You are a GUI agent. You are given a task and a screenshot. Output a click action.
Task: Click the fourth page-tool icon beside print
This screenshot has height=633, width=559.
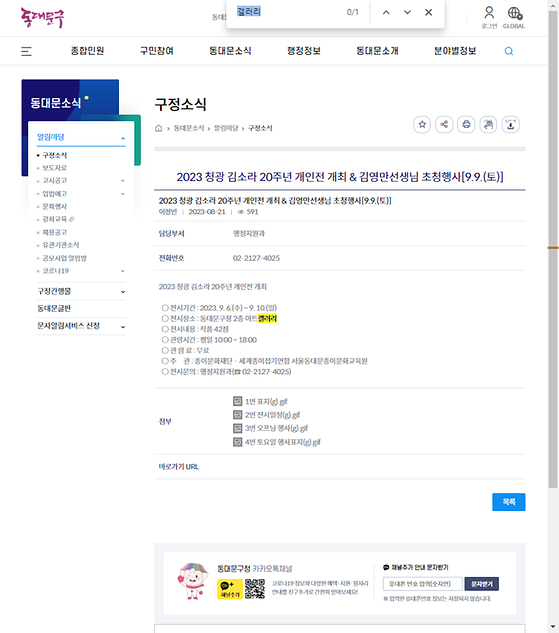click(x=488, y=124)
